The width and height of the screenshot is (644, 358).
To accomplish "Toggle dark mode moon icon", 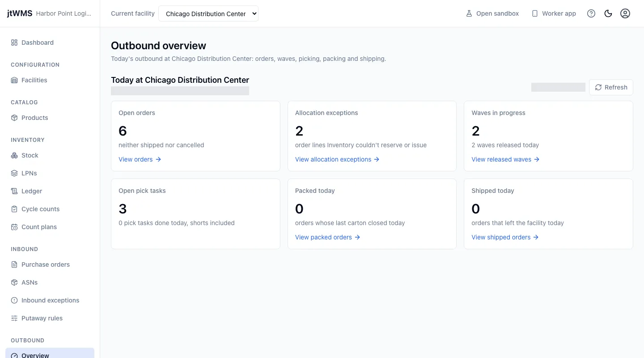I will pyautogui.click(x=608, y=13).
